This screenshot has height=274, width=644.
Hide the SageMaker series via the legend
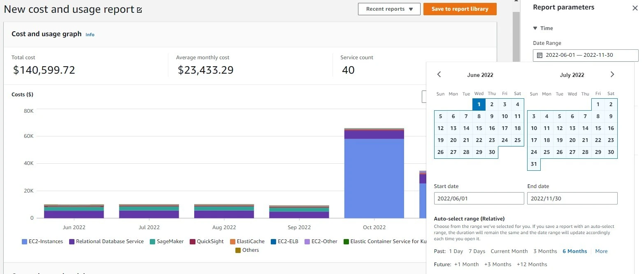click(167, 241)
